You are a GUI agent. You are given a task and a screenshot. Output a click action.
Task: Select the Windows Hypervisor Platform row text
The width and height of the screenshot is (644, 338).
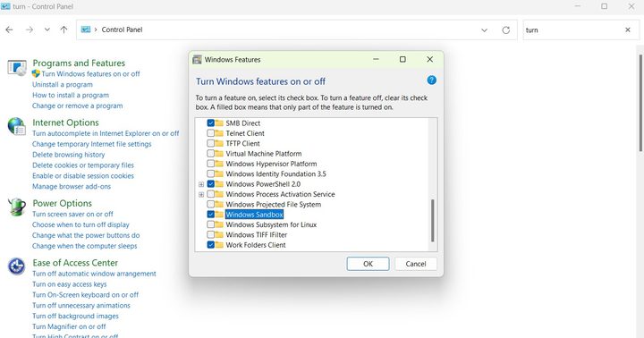271,164
